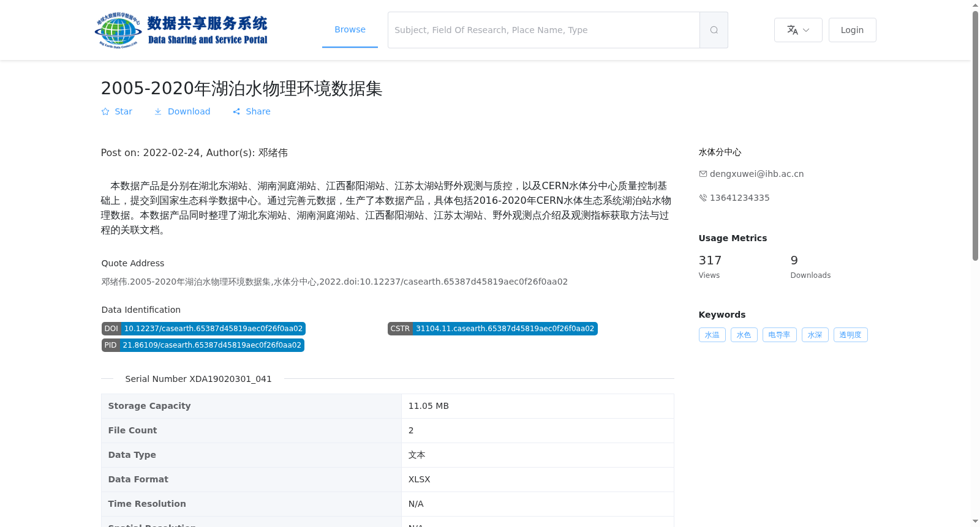Click the download arrow icon
Viewport: 980px width, 527px height.
tap(158, 111)
